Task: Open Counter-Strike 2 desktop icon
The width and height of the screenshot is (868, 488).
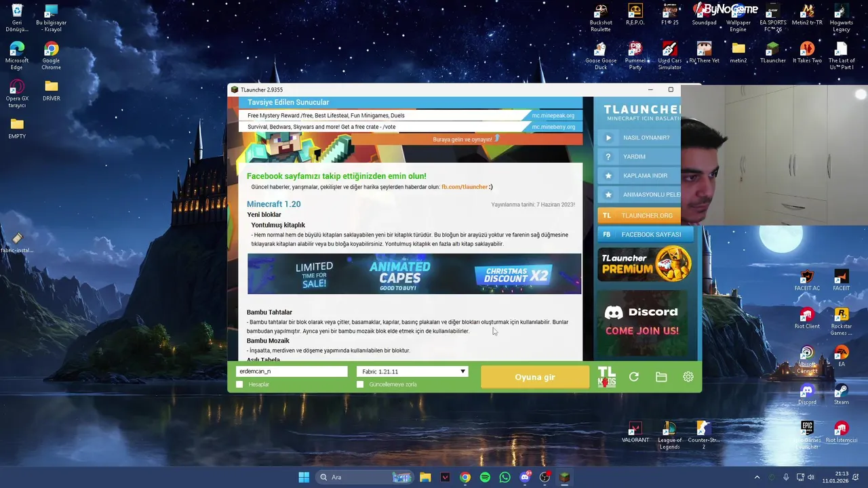Action: click(703, 436)
